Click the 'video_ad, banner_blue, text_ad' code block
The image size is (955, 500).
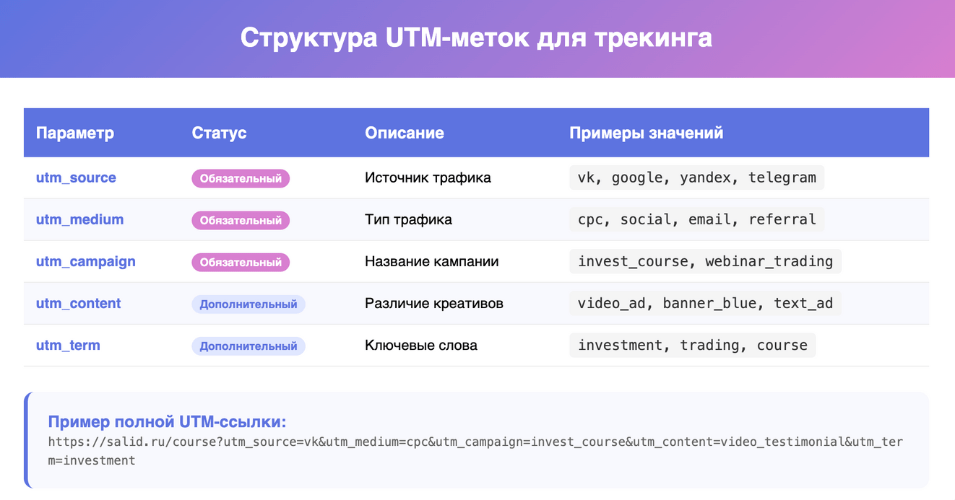[705, 304]
